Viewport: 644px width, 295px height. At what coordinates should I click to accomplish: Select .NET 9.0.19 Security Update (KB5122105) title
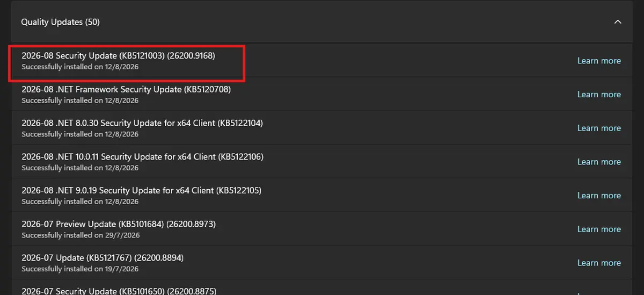[142, 190]
